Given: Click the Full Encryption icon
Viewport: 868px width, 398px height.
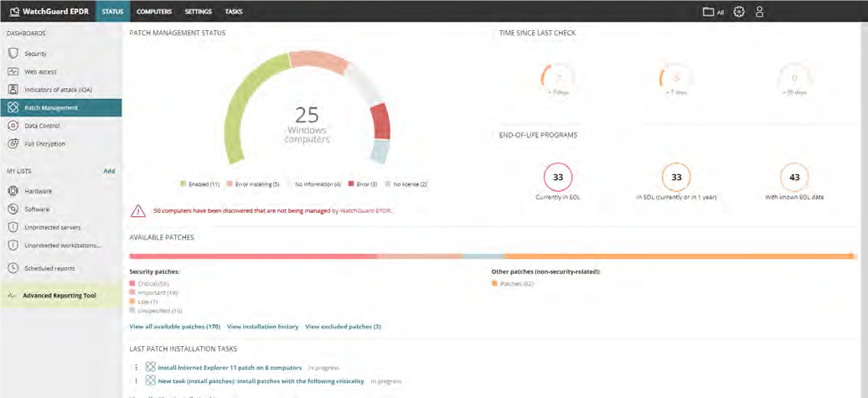Looking at the screenshot, I should 14,144.
